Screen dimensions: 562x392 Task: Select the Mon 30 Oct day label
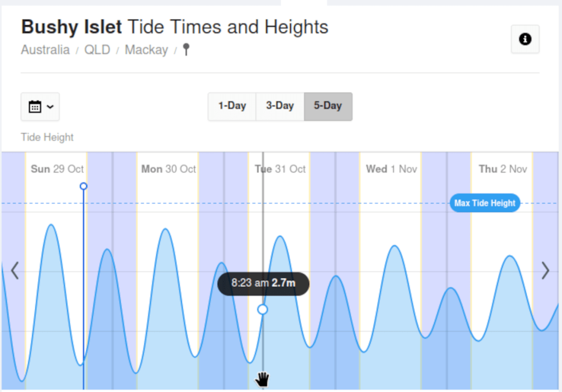(168, 169)
